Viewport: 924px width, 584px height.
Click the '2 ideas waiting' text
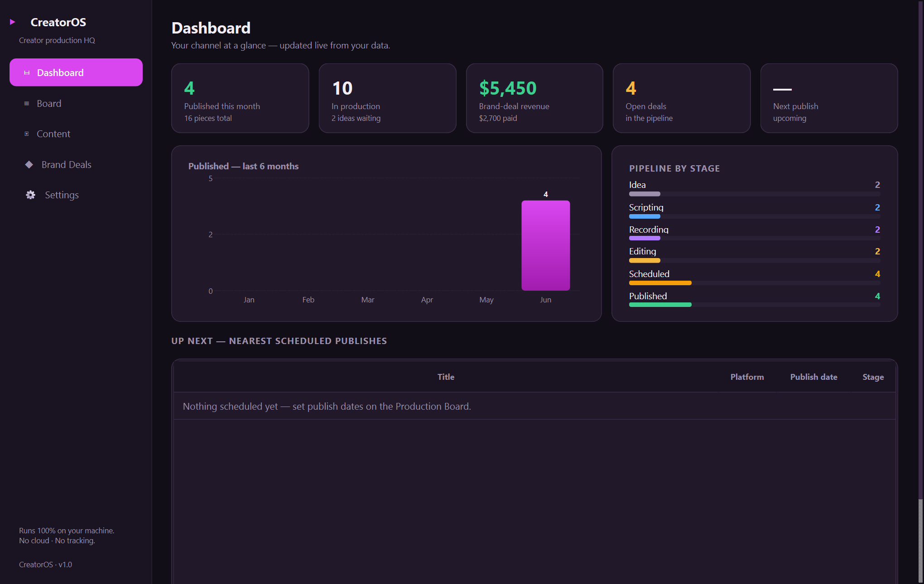pos(356,118)
